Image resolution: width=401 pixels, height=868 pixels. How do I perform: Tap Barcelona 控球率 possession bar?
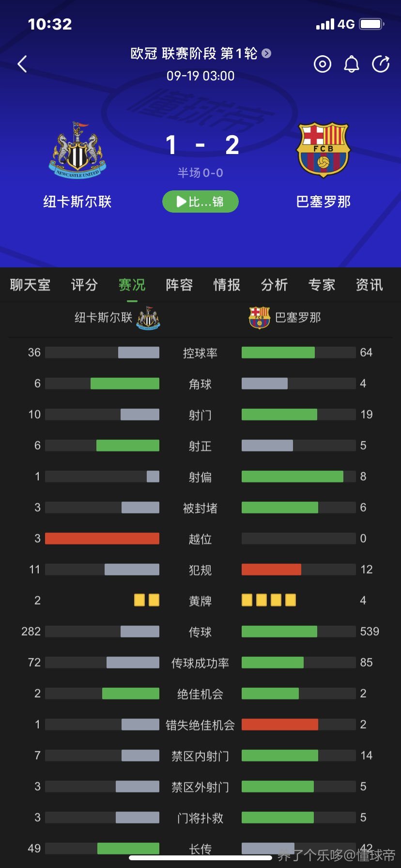click(x=299, y=353)
